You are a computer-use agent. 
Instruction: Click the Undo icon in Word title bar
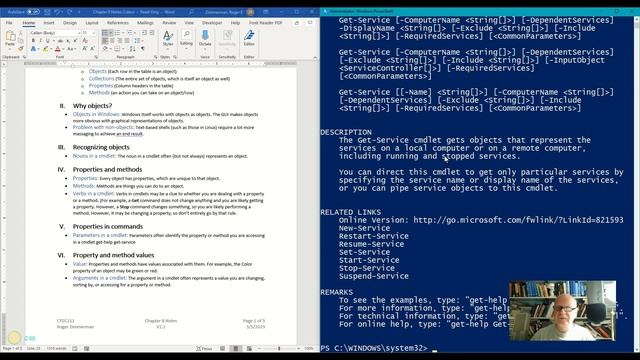pyautogui.click(x=58, y=12)
